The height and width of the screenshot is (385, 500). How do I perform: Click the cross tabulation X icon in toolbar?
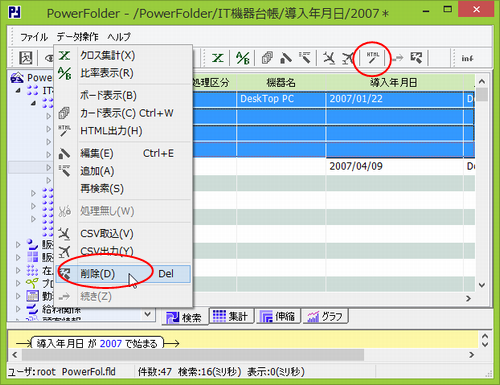[218, 58]
